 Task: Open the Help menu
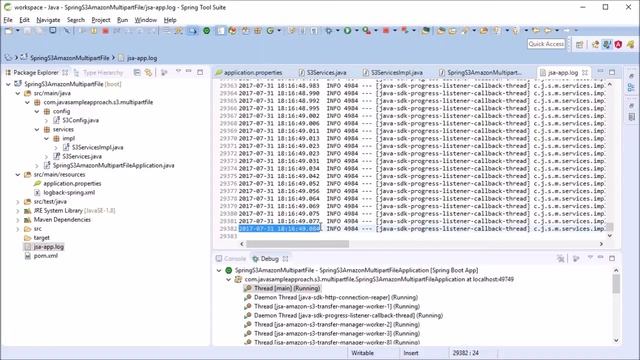click(x=170, y=20)
